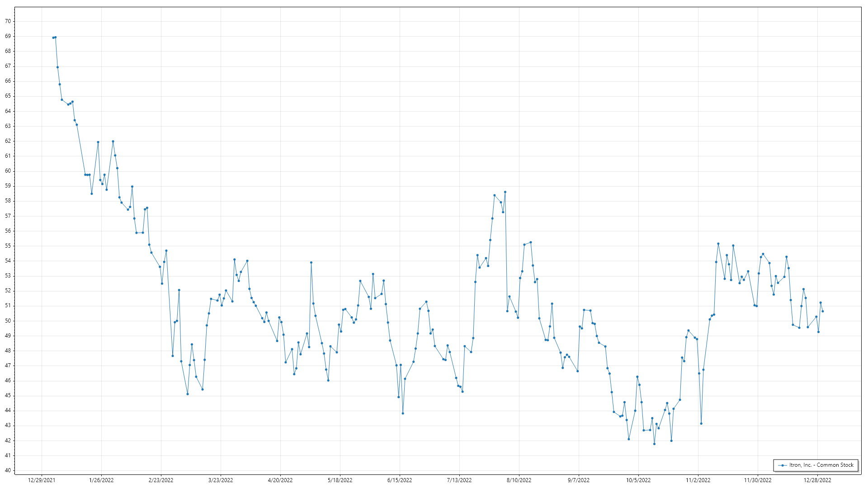Click the 8/10/2022 x-axis date label
868x488 pixels.
click(519, 480)
